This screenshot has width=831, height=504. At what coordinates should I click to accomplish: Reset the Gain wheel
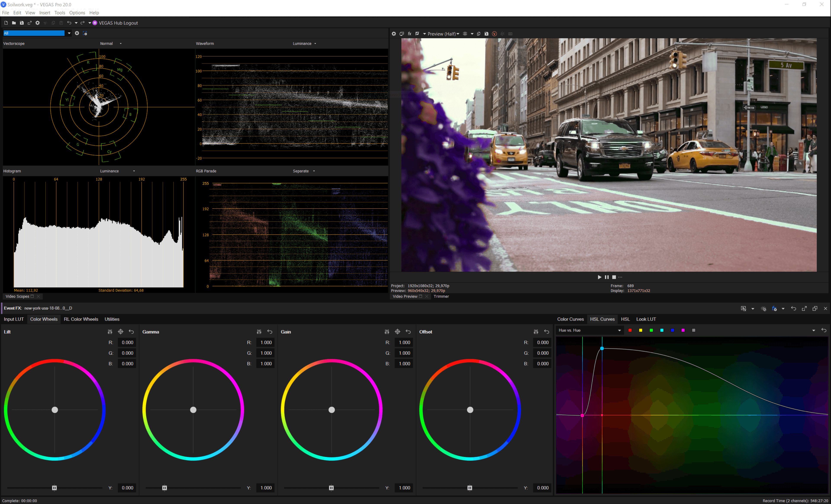pyautogui.click(x=408, y=332)
